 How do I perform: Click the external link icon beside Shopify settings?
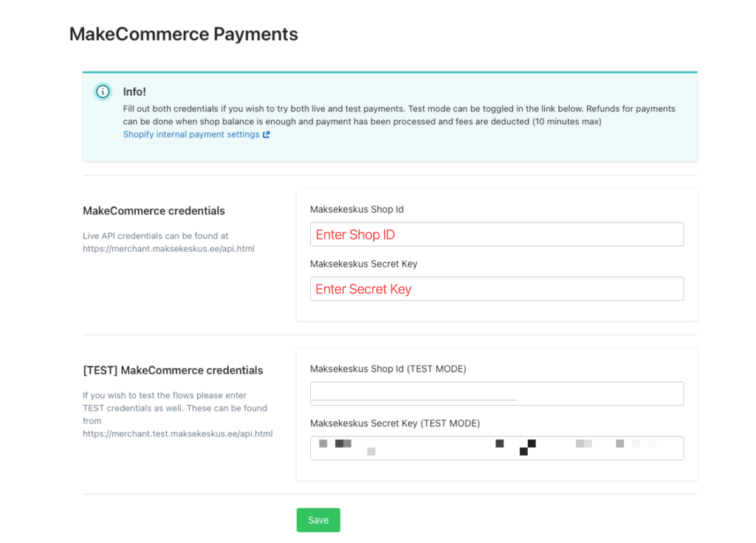[267, 134]
